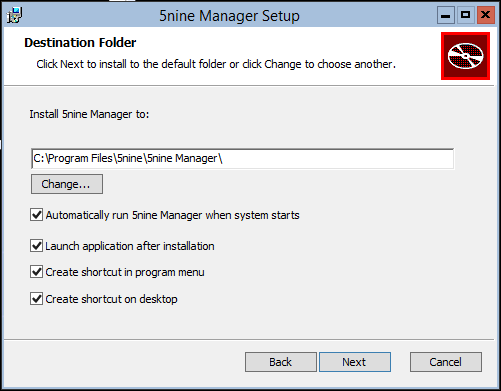Click the 'Install 5nine Manager to:' label

pyautogui.click(x=89, y=114)
